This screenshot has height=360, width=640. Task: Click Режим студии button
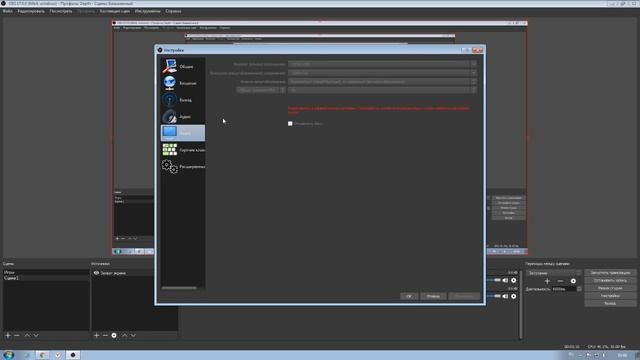click(x=610, y=288)
